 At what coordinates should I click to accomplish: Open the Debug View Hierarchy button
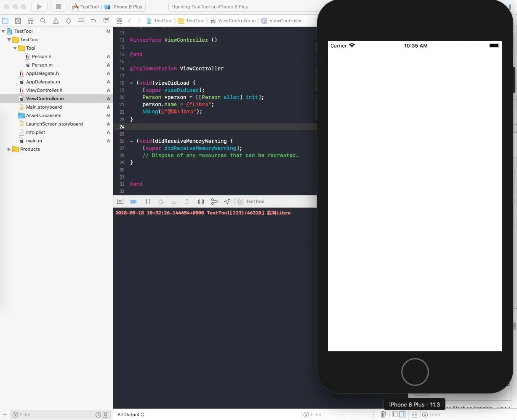(201, 201)
